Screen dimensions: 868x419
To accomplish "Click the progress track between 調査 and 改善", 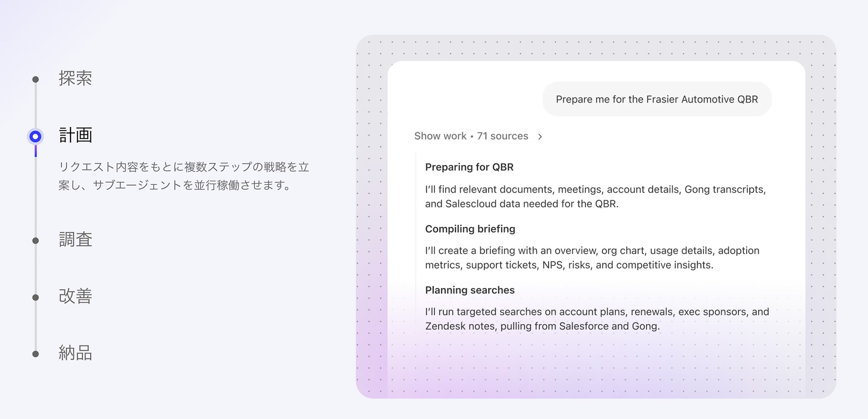I will click(35, 268).
